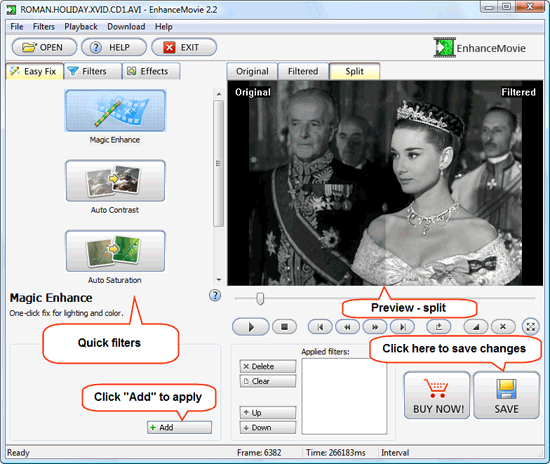Click the Add filter button
The width and height of the screenshot is (550, 464).
point(179,428)
